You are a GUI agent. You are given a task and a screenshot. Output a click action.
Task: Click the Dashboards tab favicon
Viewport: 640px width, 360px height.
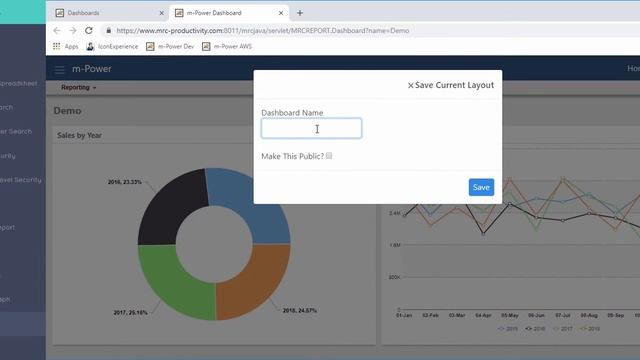pos(60,13)
